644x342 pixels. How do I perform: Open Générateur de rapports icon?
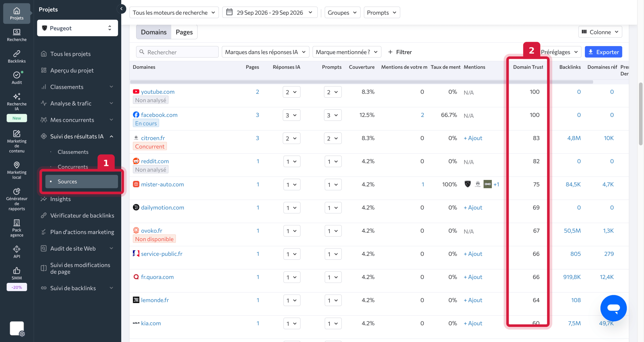point(17,199)
